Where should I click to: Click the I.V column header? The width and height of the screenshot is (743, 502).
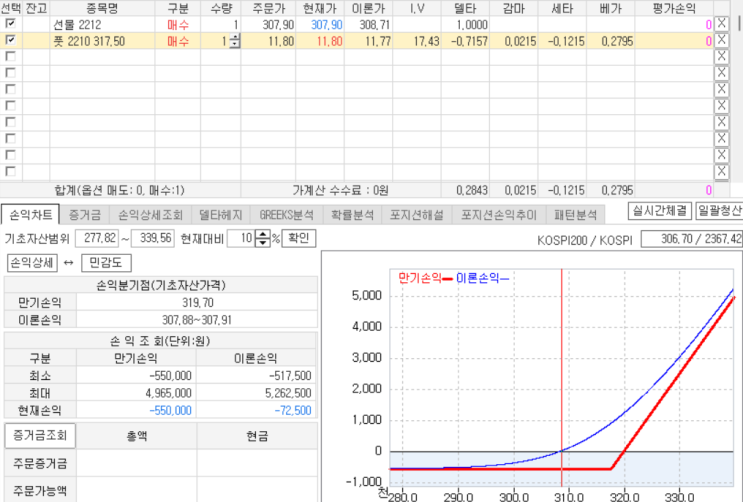(x=417, y=8)
